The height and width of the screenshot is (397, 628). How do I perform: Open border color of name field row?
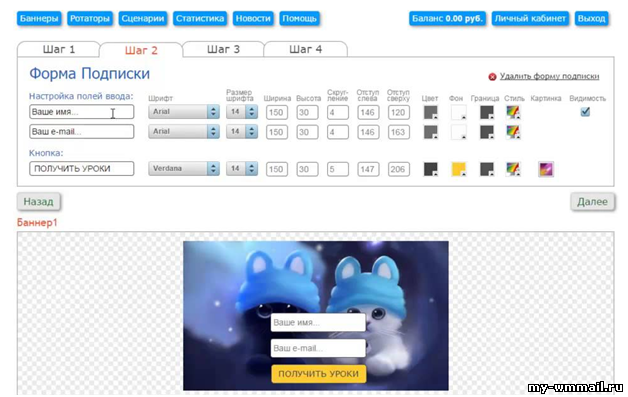click(x=487, y=112)
